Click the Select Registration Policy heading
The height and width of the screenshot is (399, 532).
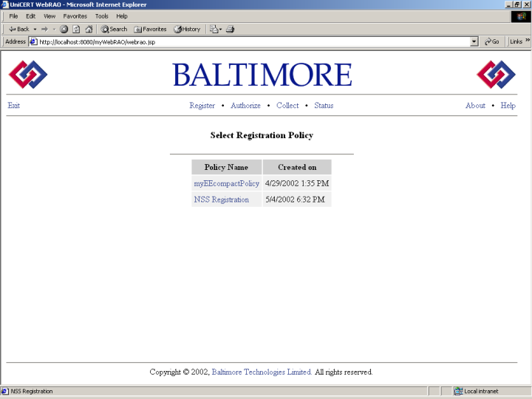tap(262, 135)
